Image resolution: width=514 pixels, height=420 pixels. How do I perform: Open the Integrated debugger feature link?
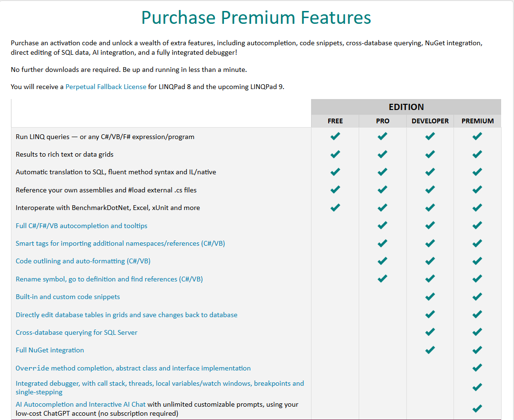coord(160,383)
